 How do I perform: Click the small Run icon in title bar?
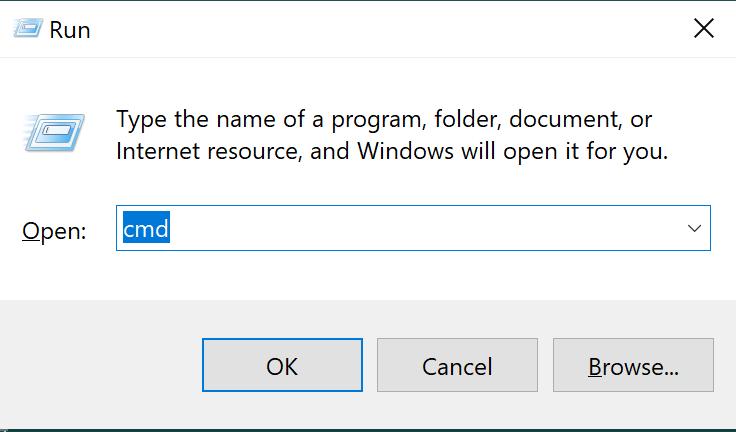click(27, 29)
